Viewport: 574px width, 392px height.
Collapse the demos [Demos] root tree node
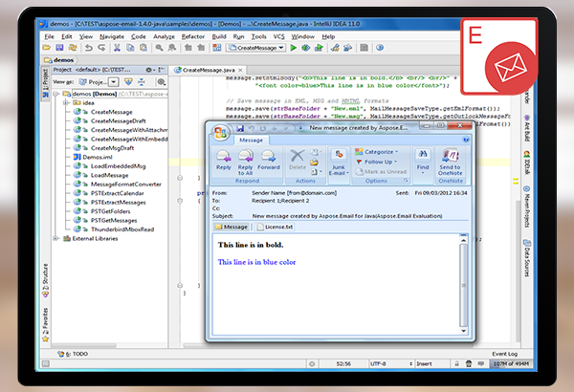click(56, 94)
